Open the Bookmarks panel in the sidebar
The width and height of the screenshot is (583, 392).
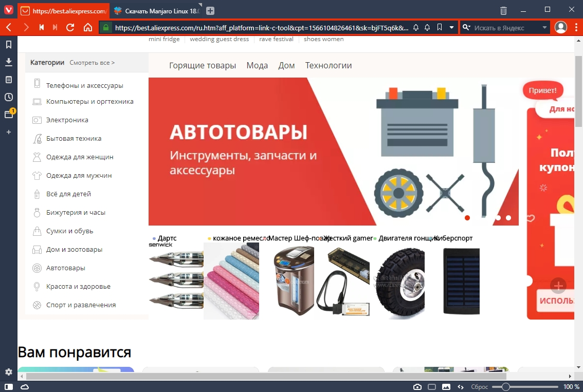pyautogui.click(x=9, y=45)
